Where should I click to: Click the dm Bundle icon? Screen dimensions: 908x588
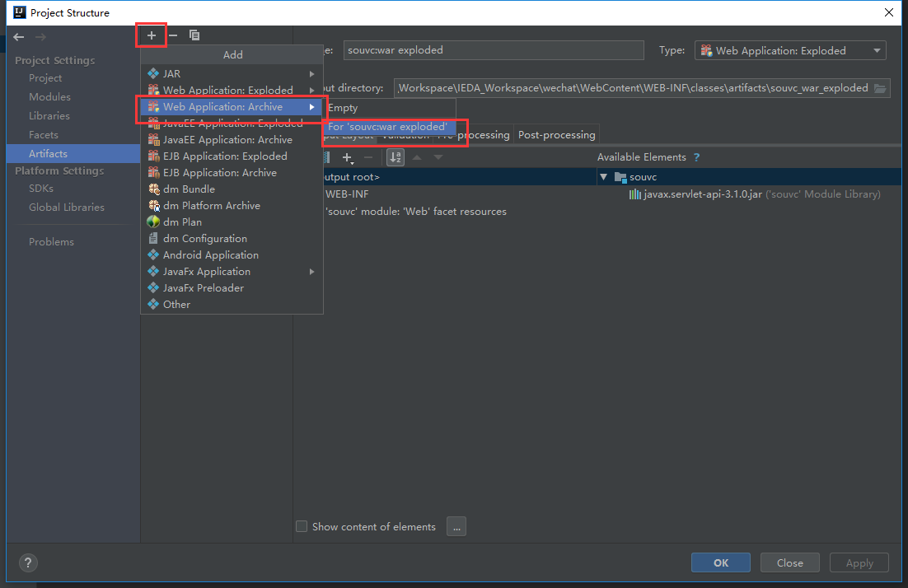tap(153, 189)
